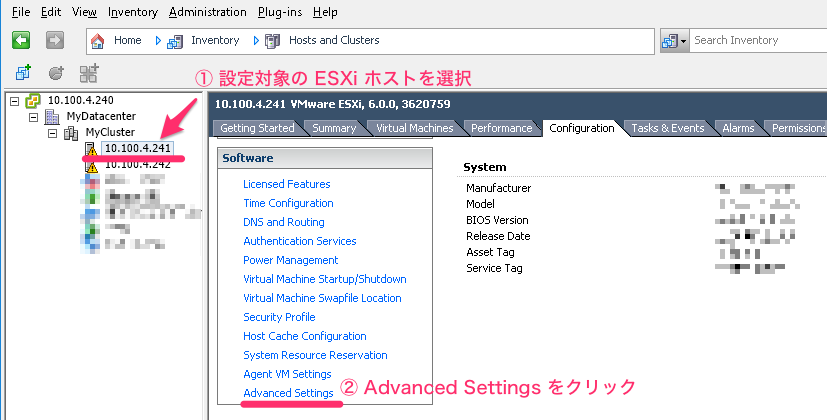The height and width of the screenshot is (420, 827).
Task: Click the host warning icon for 10.100.4.241
Action: click(x=91, y=150)
